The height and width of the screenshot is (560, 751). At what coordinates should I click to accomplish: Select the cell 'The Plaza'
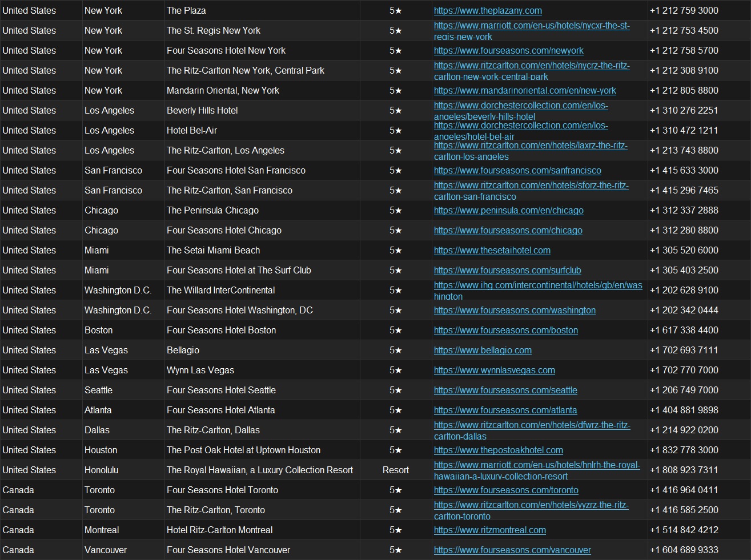(262, 10)
